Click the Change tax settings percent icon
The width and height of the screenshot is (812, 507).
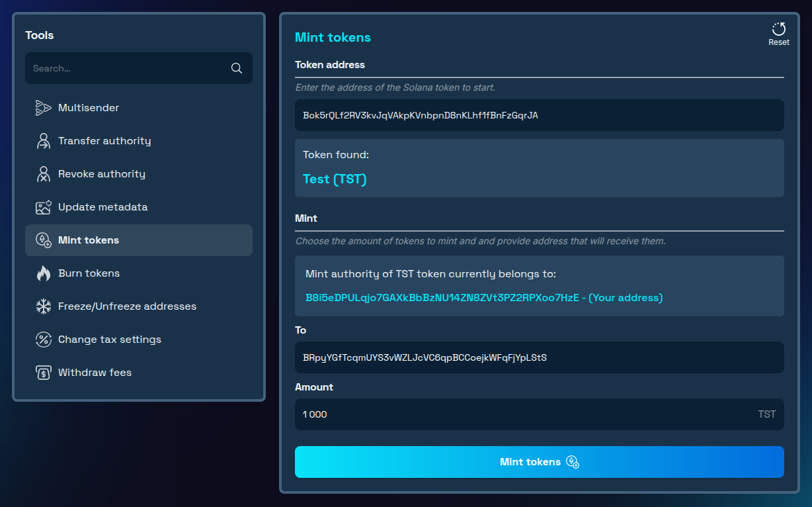point(43,340)
